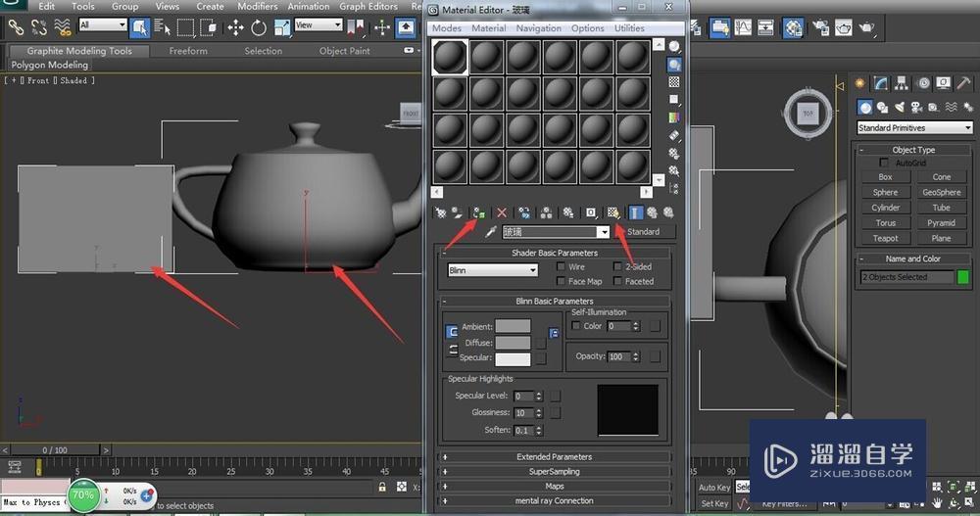
Task: Toggle Backlight in Material Editor
Action: tap(674, 65)
